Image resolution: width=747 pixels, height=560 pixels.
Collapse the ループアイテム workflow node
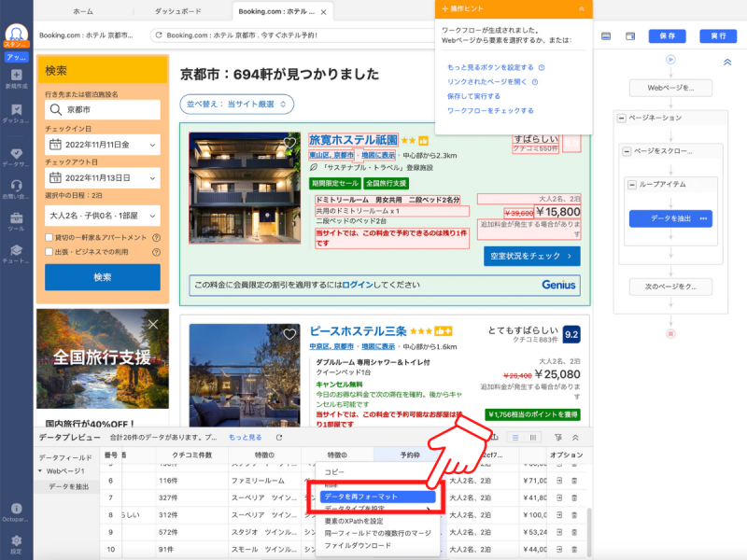[x=632, y=185]
